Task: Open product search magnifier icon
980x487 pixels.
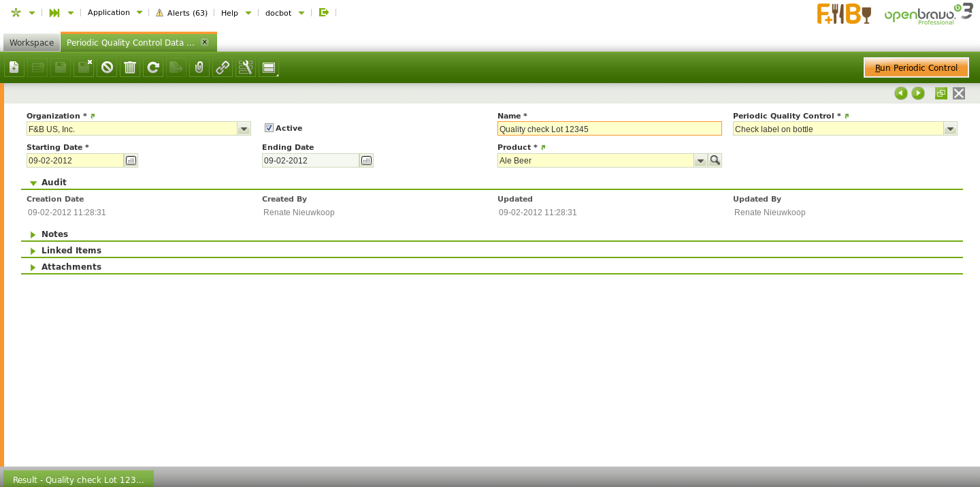Action: point(715,160)
